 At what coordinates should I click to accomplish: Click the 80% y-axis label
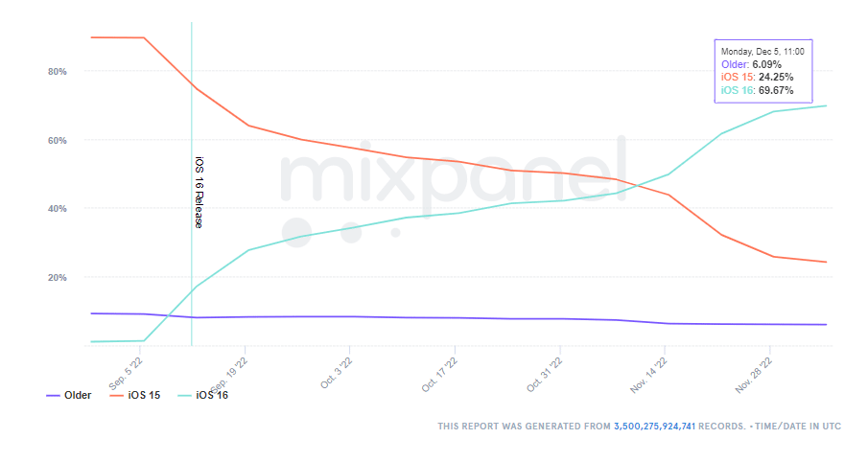(x=57, y=72)
